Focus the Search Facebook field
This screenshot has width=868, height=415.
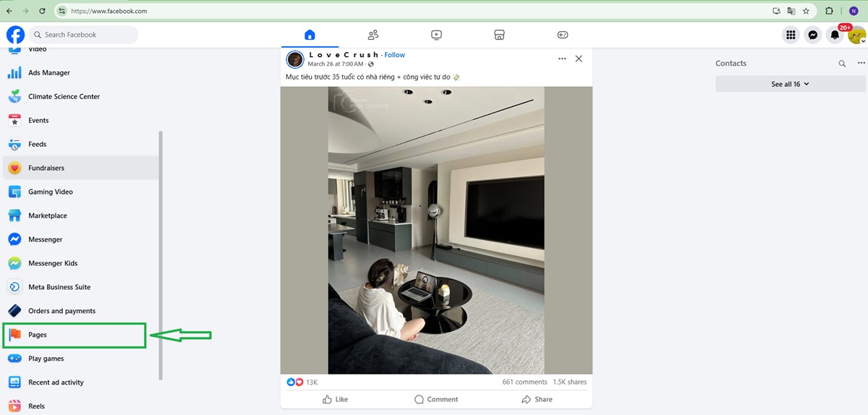click(x=84, y=35)
